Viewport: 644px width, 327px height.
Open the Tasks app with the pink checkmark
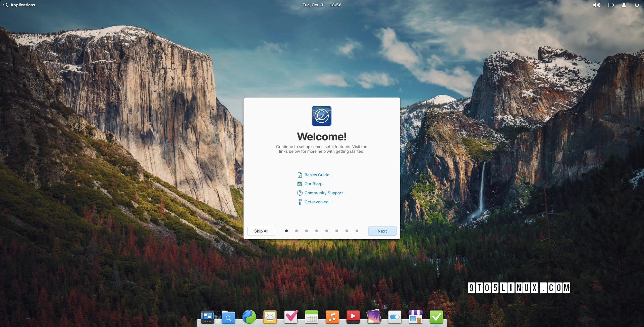click(290, 317)
